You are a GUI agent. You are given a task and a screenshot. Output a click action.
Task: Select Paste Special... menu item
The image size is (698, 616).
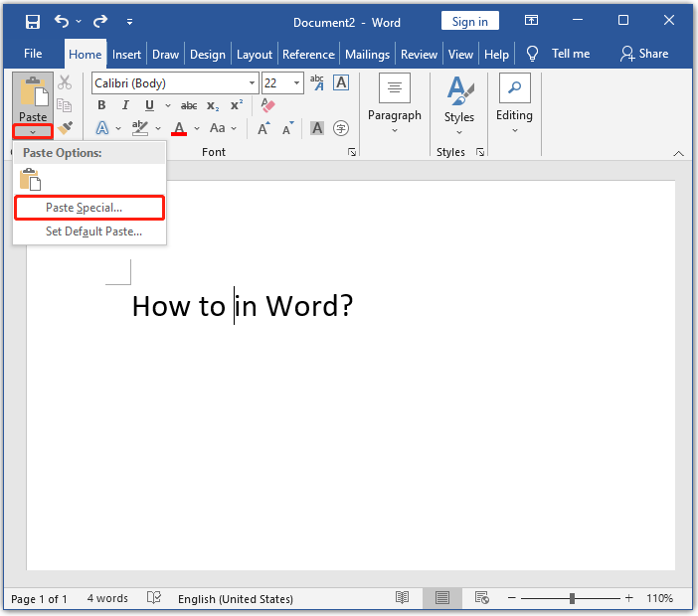click(x=89, y=208)
